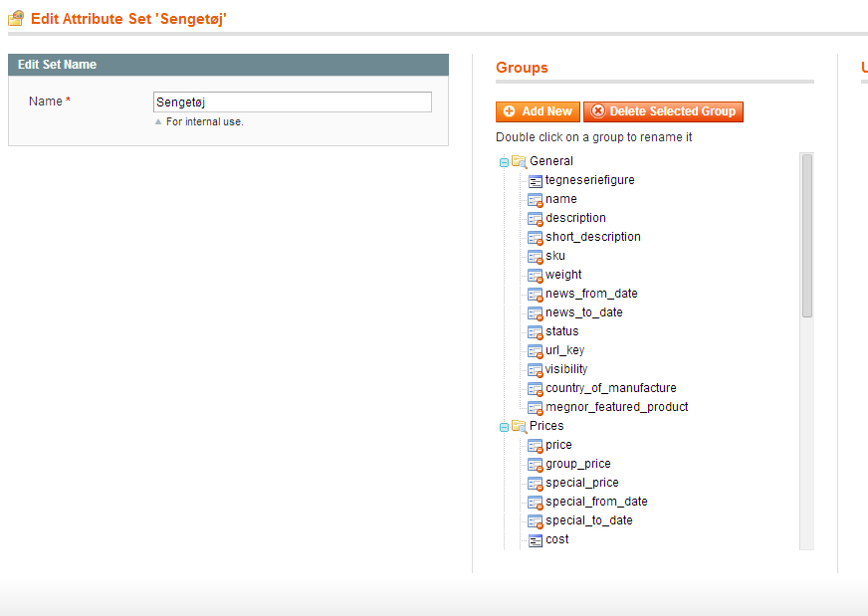Click the Edit Attribute Set header icon
Image resolution: width=868 pixels, height=616 pixels.
pos(16,18)
